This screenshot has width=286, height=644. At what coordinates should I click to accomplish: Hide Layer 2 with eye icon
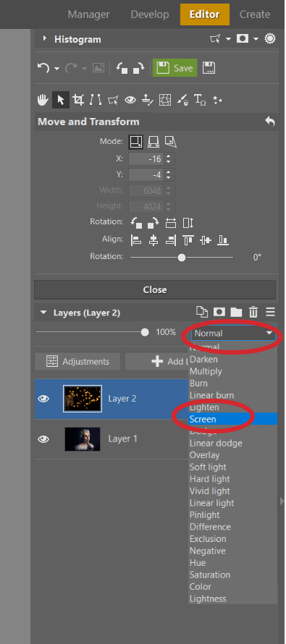[43, 399]
